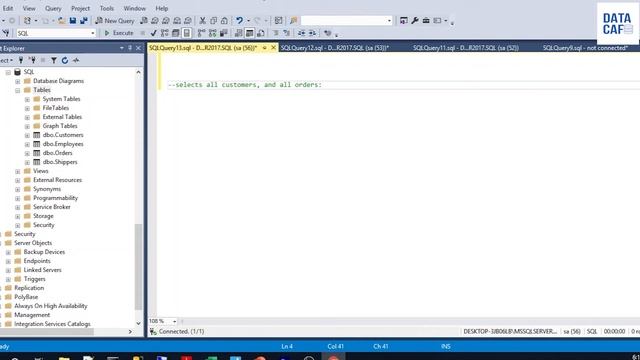640x360 pixels.
Task: Open the Help menu
Action: point(162,8)
